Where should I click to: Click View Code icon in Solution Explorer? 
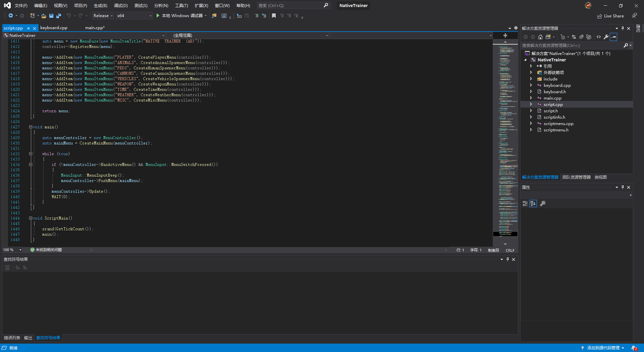pos(599,37)
